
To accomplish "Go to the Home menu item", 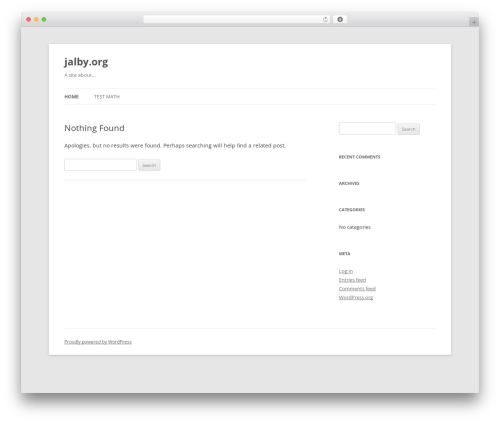I will pos(71,97).
